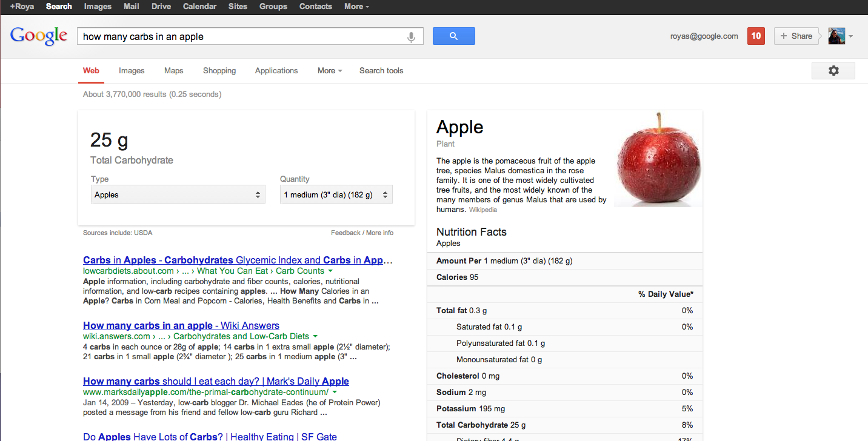This screenshot has height=441, width=868.
Task: Open the Wiki Answers carbs result link
Action: click(181, 326)
